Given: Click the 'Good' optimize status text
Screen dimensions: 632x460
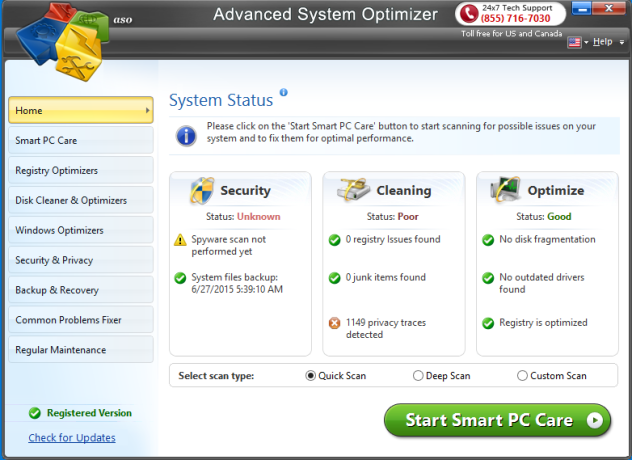Looking at the screenshot, I should click(559, 216).
